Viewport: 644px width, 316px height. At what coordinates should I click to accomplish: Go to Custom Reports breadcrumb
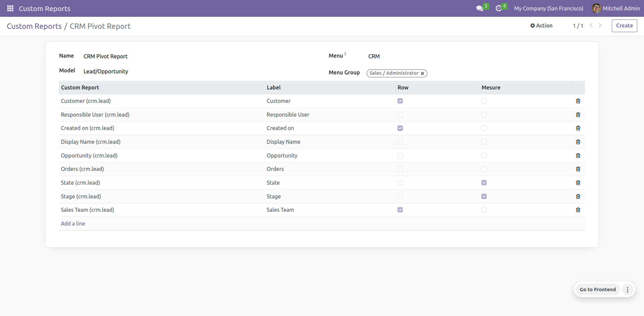pyautogui.click(x=34, y=26)
